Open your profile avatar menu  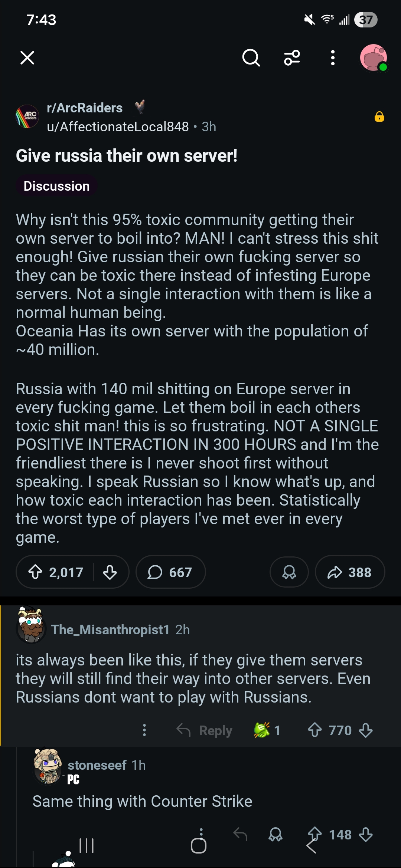(374, 58)
